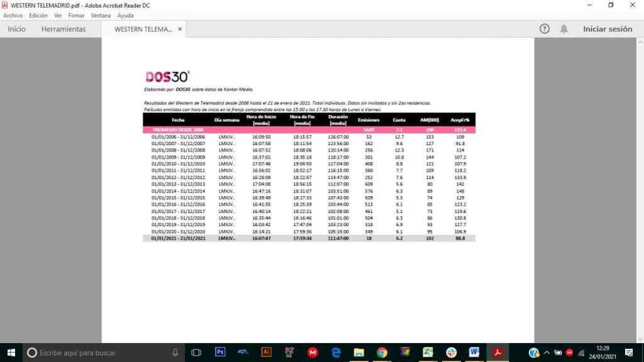Click the Acrobat Reader taskbar icon

point(498,352)
